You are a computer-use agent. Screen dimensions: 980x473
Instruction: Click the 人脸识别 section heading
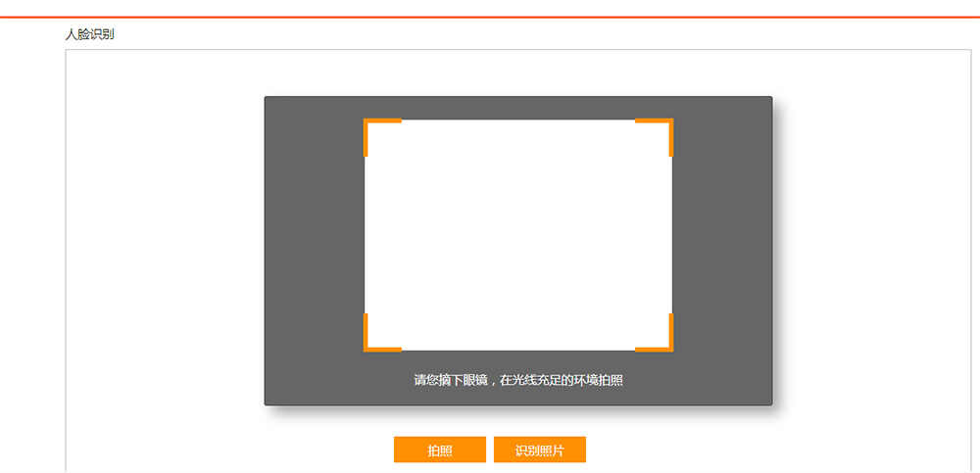coord(89,34)
